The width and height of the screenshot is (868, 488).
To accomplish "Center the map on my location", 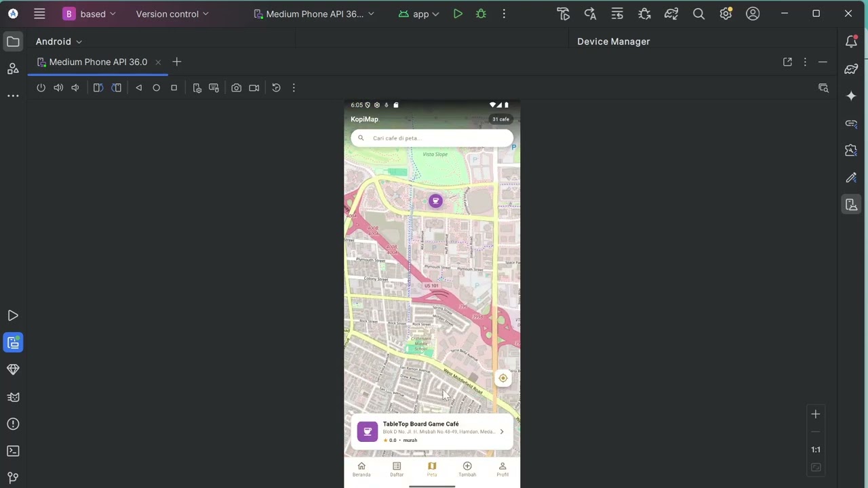I will click(x=502, y=378).
